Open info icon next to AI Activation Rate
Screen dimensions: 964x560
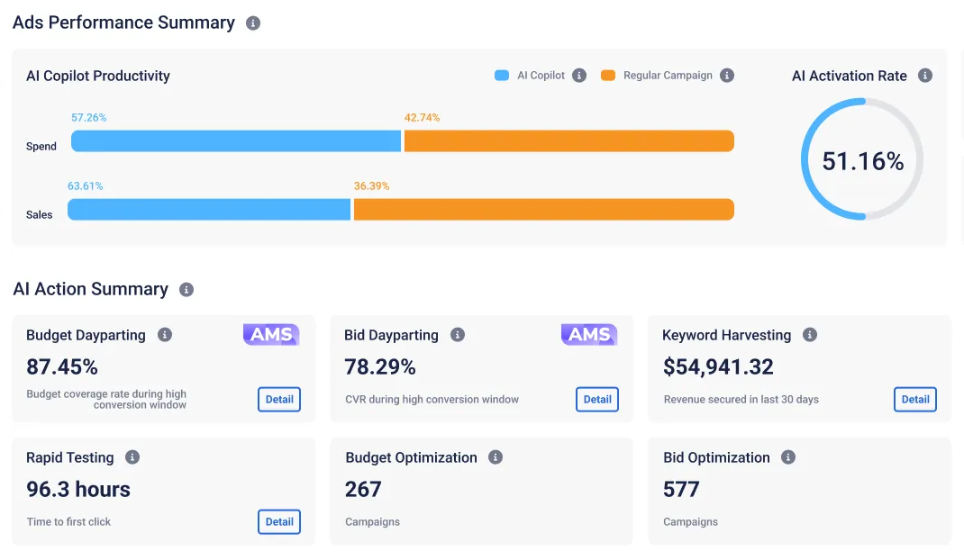(x=925, y=76)
